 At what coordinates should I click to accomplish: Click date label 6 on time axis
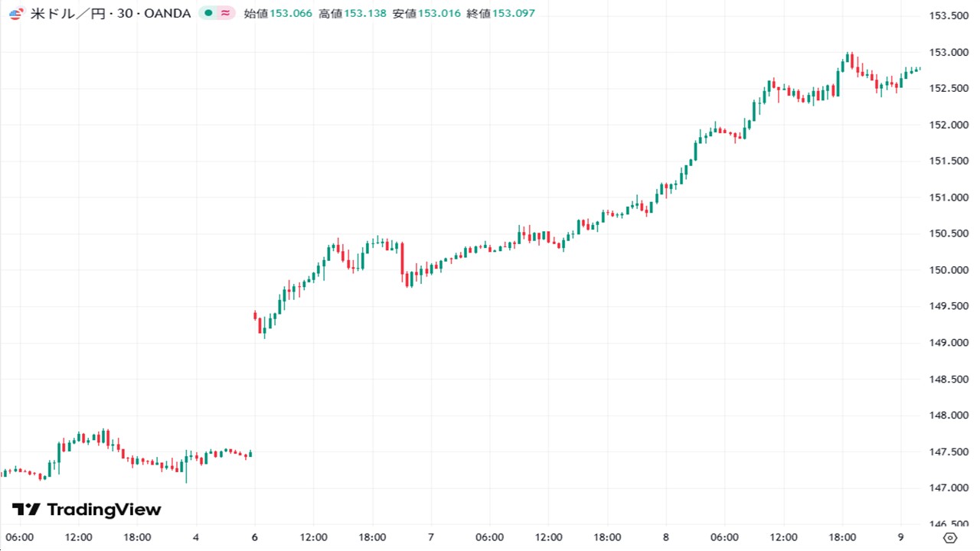point(254,537)
